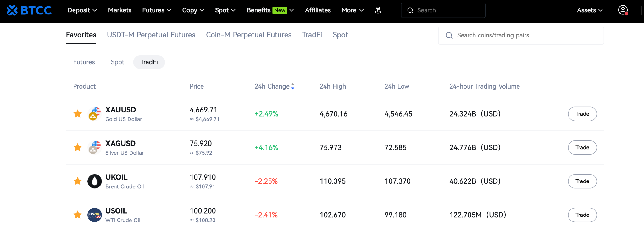The height and width of the screenshot is (235, 644).
Task: Unfavorite XAUUSD with its star
Action: tap(77, 114)
